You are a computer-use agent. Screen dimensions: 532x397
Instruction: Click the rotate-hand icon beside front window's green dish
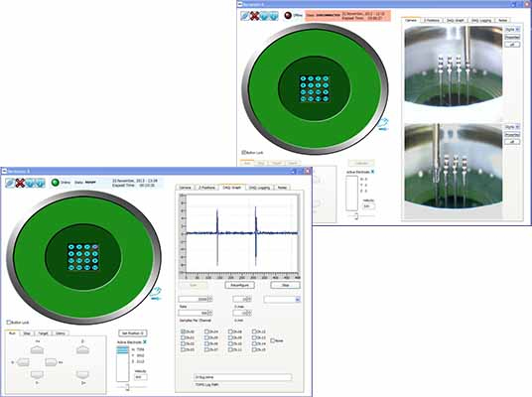point(156,293)
